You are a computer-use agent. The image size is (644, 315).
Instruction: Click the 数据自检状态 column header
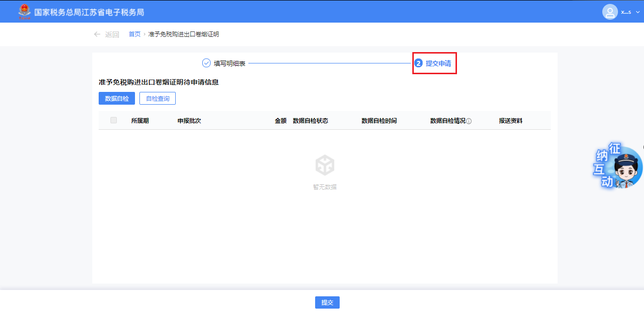(x=310, y=121)
